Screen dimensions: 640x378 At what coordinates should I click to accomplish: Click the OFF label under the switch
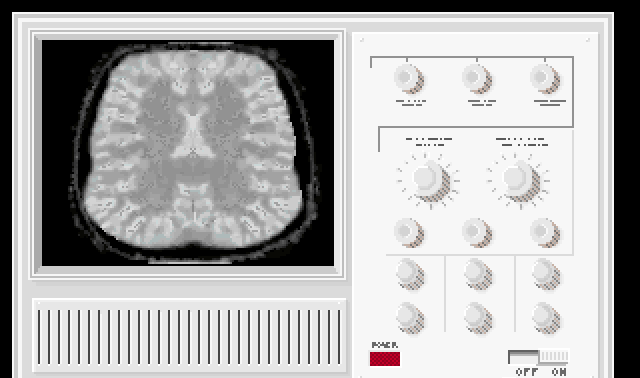tap(527, 372)
